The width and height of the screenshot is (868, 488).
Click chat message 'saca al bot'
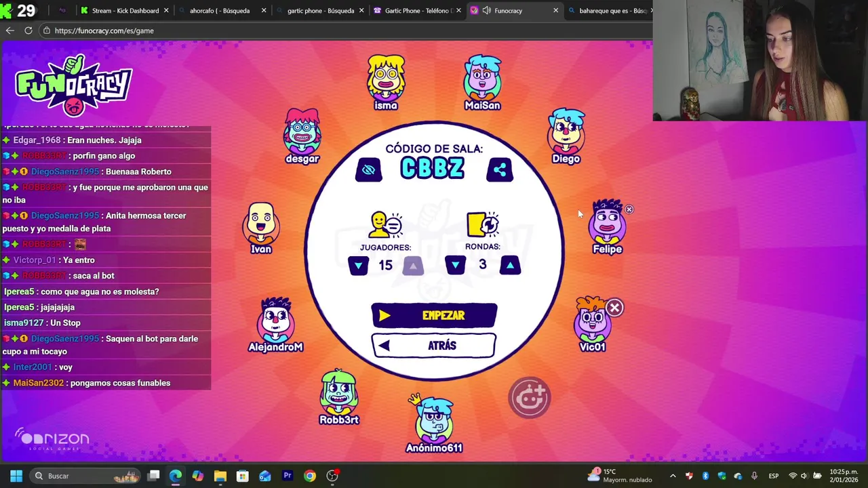pos(94,276)
